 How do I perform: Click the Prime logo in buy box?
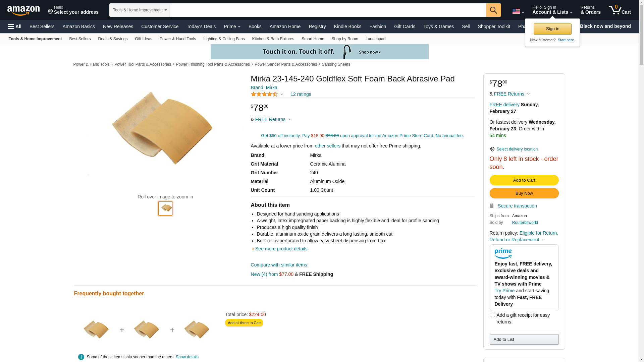pos(503,253)
